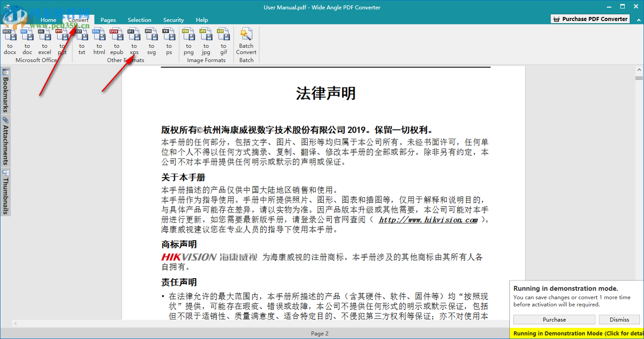
Task: Select the to jpg image conversion
Action: coord(206,42)
